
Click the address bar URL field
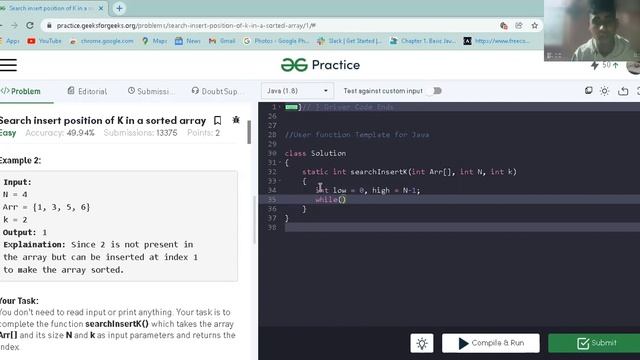269,25
